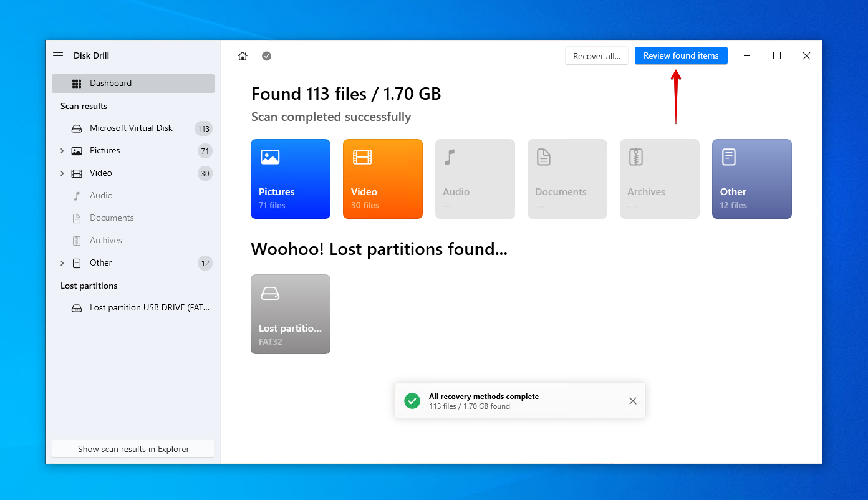Open the Archives category card

point(660,179)
